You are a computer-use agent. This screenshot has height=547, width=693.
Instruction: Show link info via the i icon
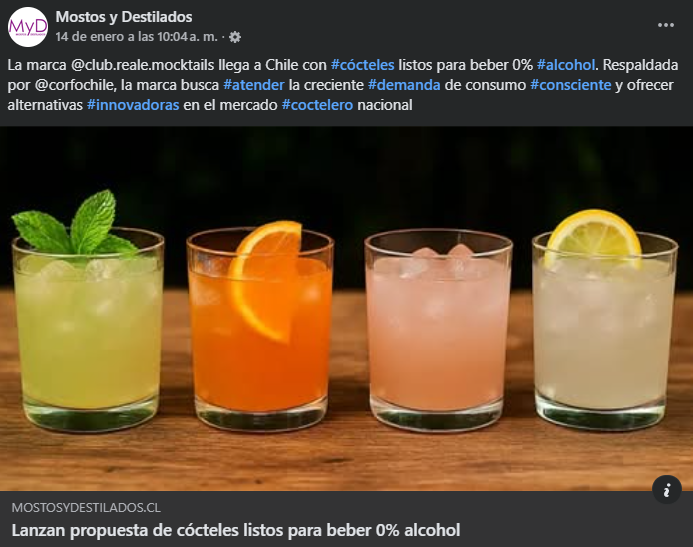tap(666, 490)
